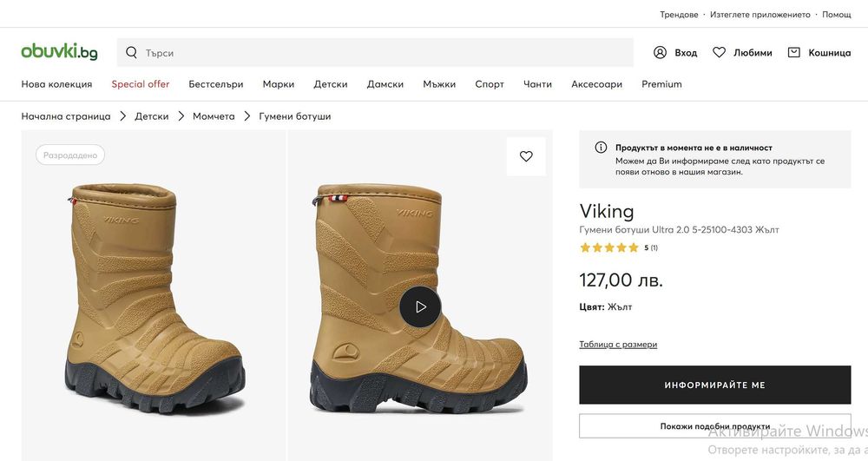The height and width of the screenshot is (461, 868).
Task: Select the first boot product image
Action: [154, 295]
